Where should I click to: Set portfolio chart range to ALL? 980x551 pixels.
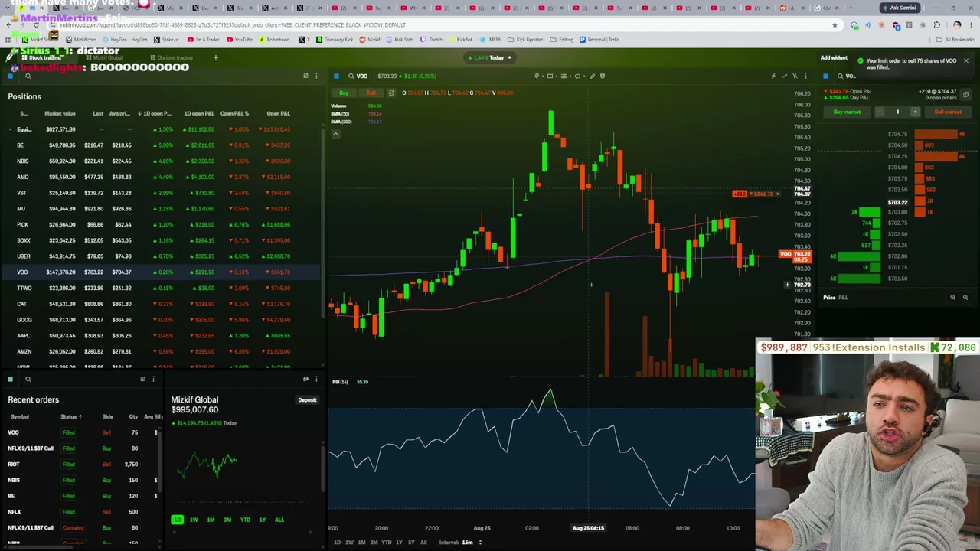pyautogui.click(x=279, y=520)
